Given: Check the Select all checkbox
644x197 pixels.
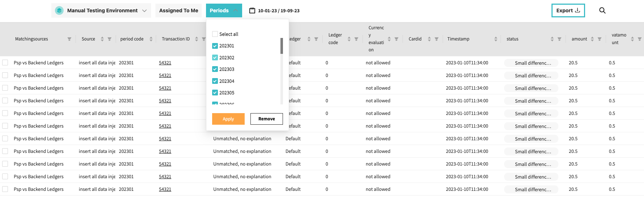Looking at the screenshot, I should point(215,34).
